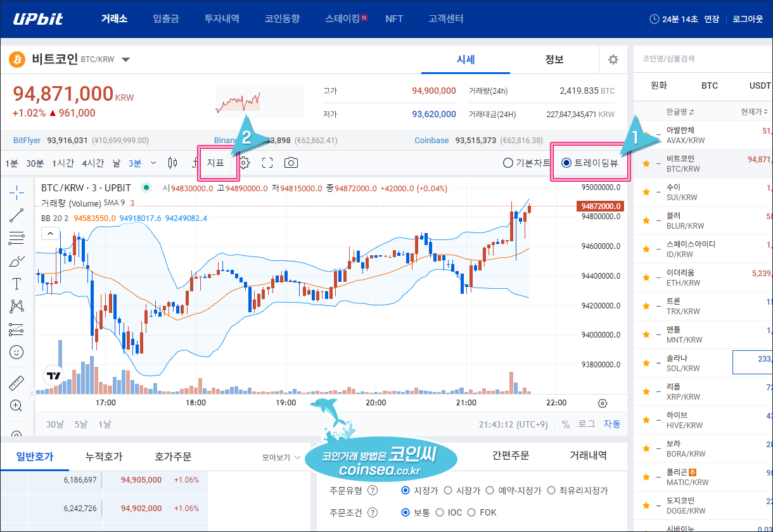Open the 거래소 menu

pyautogui.click(x=115, y=18)
